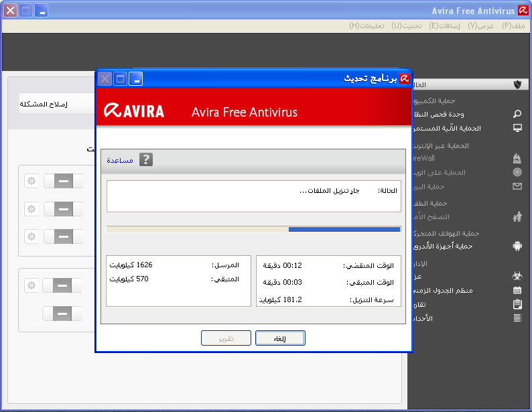This screenshot has width=532, height=412.
Task: Click third gear settings icon in upper group
Action: 31,236
